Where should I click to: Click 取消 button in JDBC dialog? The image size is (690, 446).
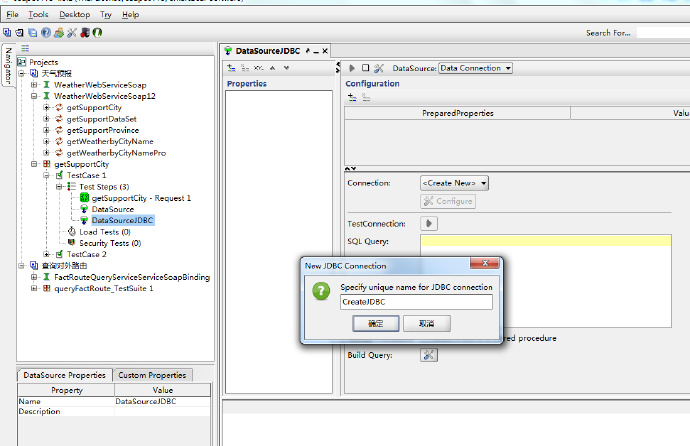(x=426, y=323)
